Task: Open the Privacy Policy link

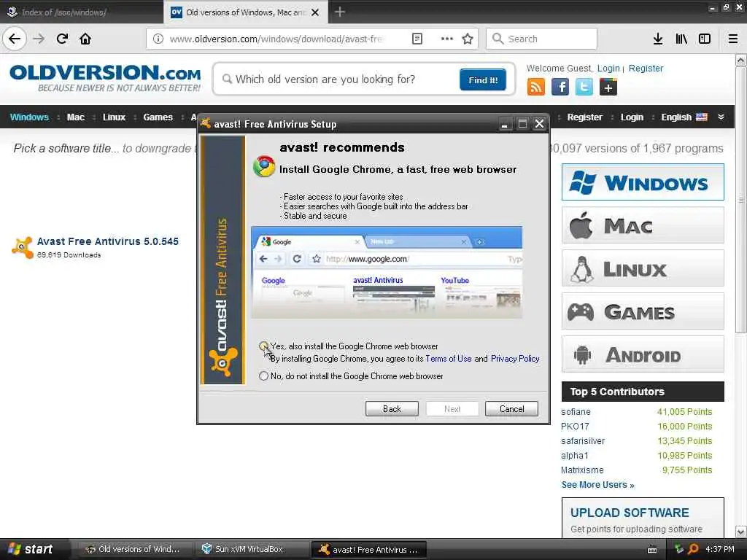Action: coord(515,359)
